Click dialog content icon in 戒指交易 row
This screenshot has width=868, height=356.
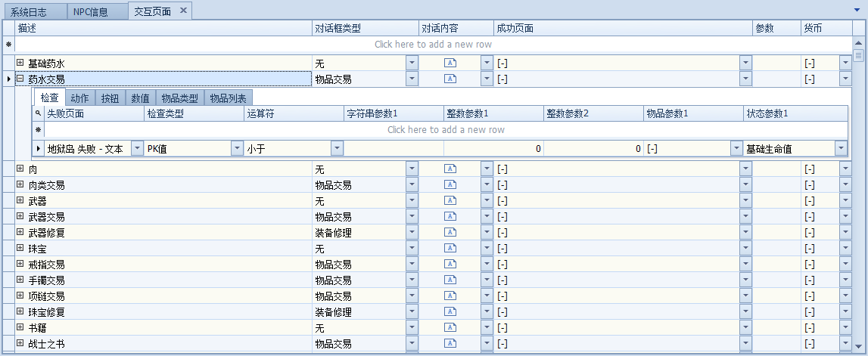450,265
